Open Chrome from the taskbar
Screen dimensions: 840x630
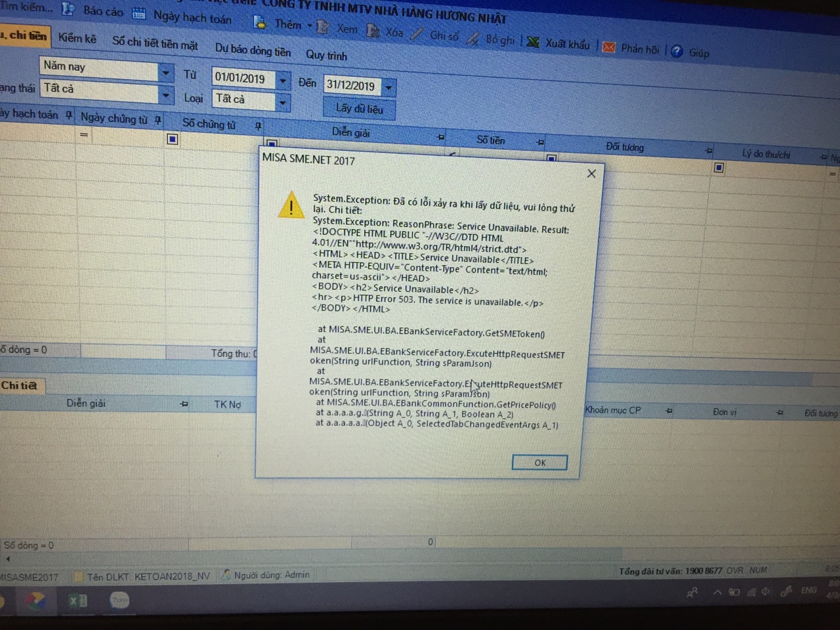coord(35,600)
